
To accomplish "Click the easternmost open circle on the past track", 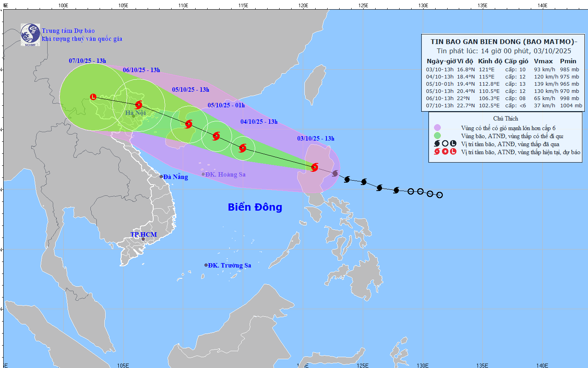I will [440, 195].
